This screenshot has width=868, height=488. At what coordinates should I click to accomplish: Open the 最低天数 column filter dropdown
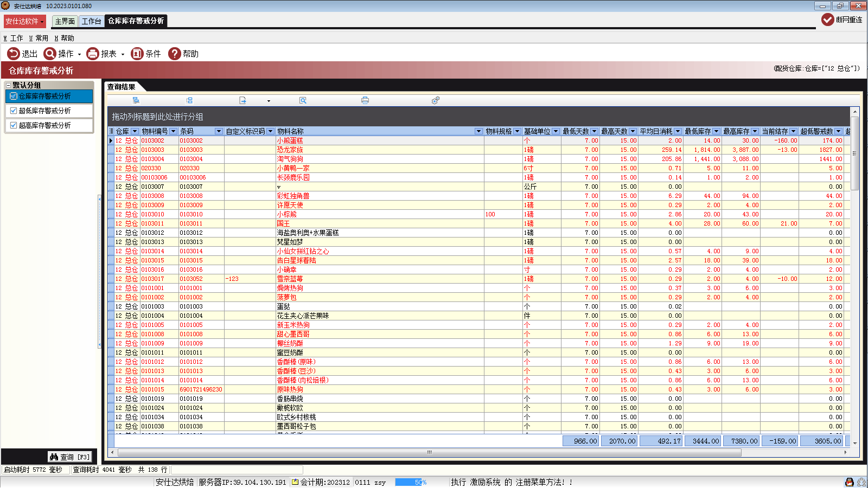pyautogui.click(x=594, y=131)
